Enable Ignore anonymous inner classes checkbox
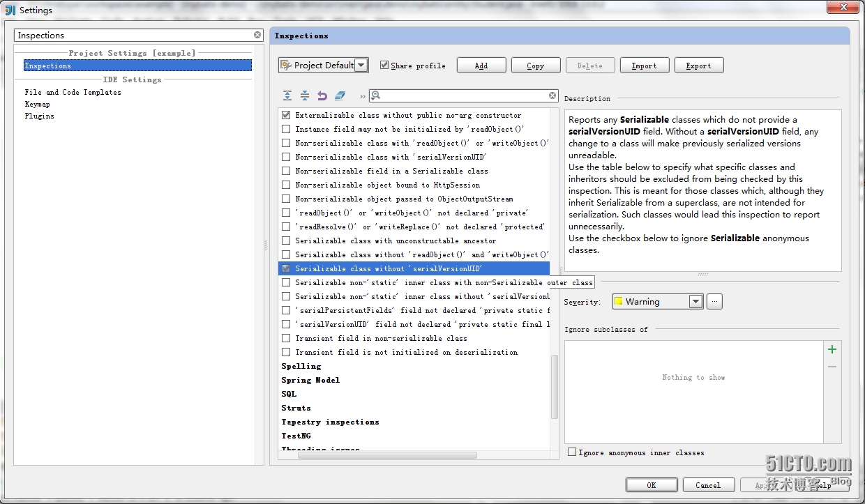This screenshot has height=504, width=865. [572, 452]
